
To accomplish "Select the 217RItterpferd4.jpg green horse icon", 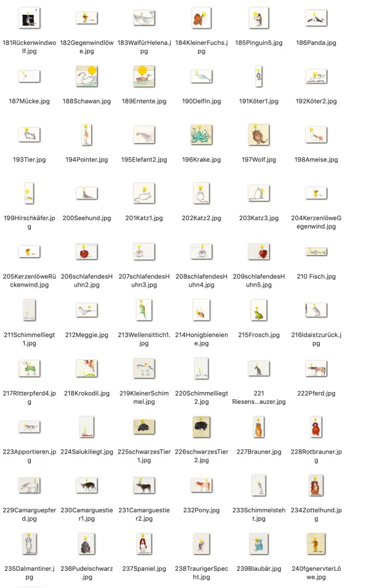I will 29,368.
